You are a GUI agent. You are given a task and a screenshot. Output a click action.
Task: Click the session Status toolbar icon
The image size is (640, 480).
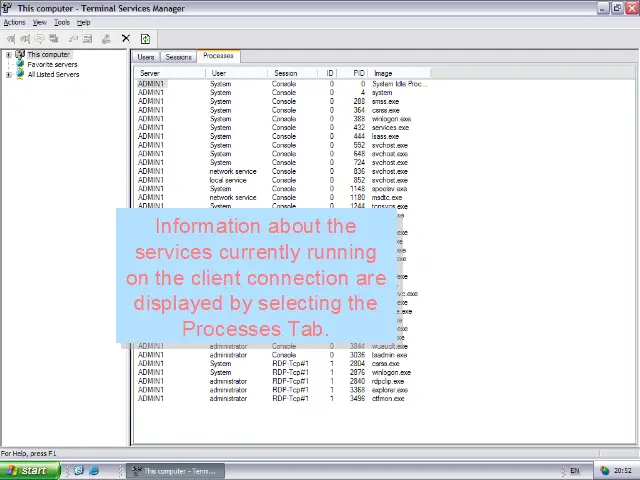pyautogui.click(x=87, y=39)
